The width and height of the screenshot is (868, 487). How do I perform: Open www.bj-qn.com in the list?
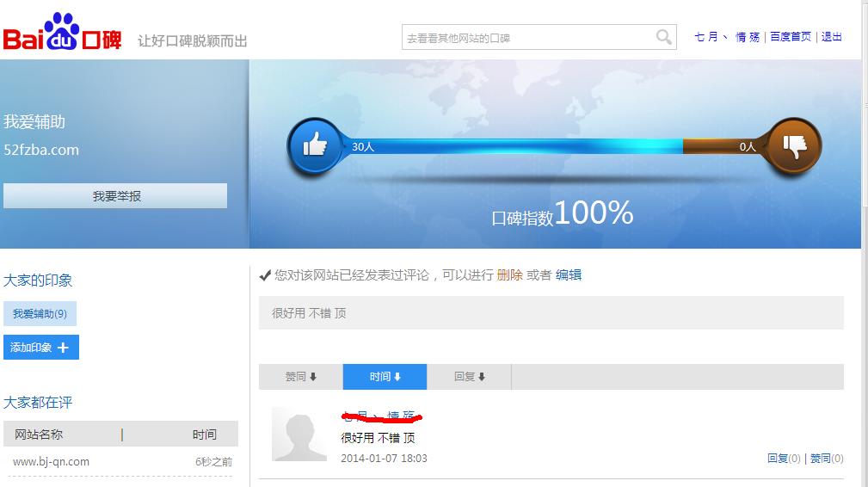(51, 461)
